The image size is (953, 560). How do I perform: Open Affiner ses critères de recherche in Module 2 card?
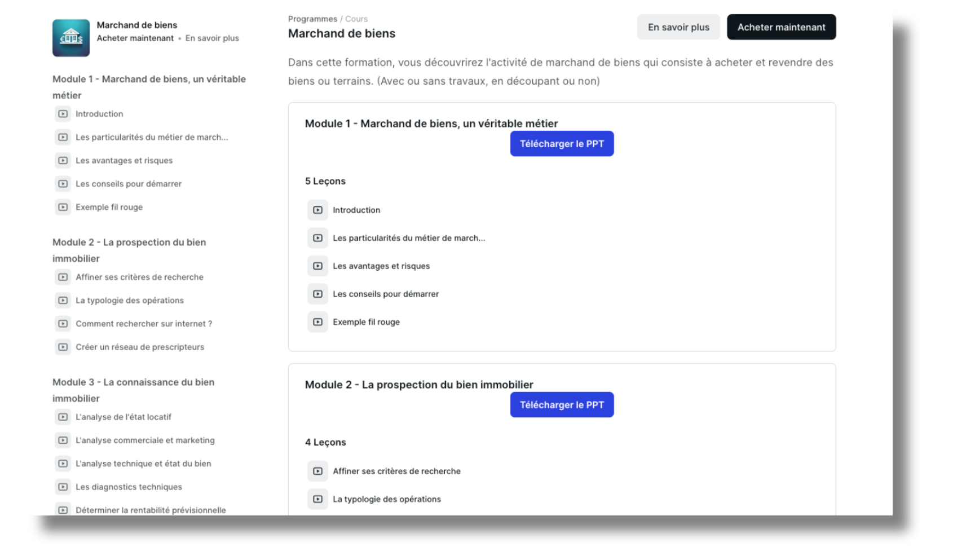(x=396, y=471)
